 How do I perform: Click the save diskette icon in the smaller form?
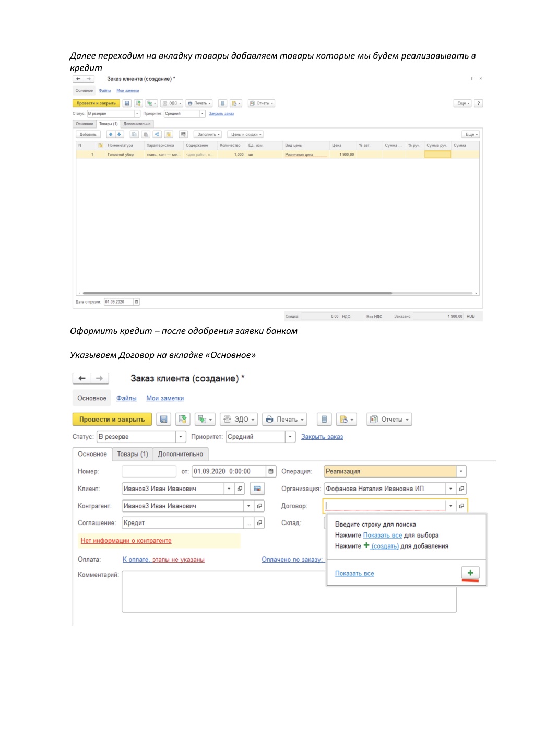click(x=127, y=103)
